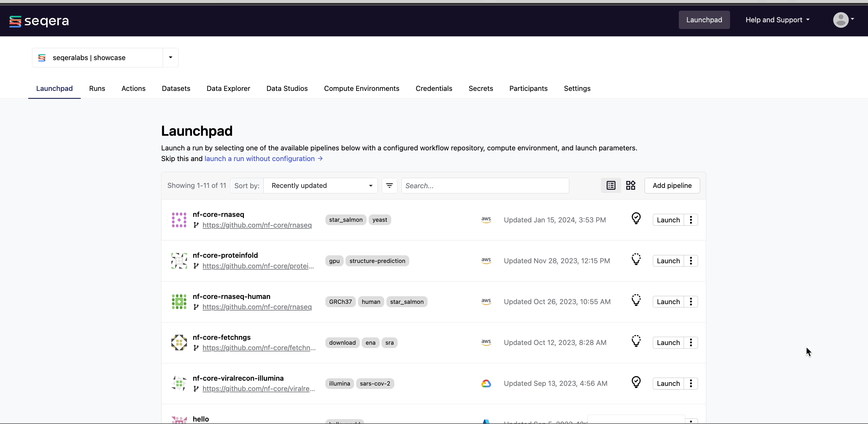Image resolution: width=868 pixels, height=424 pixels.
Task: Open the github.com/nf-core/fetchn... repository link
Action: coord(259,348)
